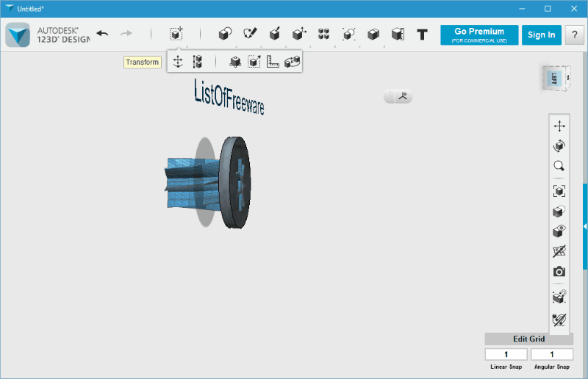
Task: Open the Pattern tool menu
Action: coord(323,34)
